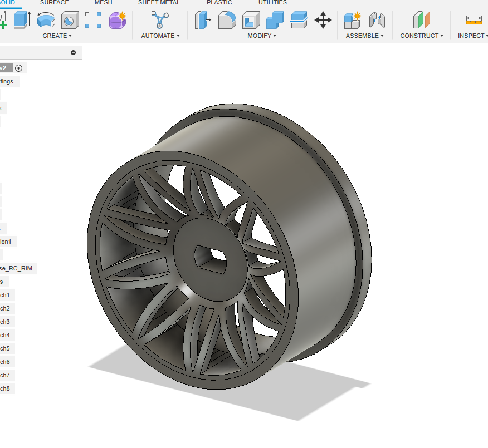488x448 pixels.
Task: Select Sketch8 in the browser tree
Action: pos(6,388)
